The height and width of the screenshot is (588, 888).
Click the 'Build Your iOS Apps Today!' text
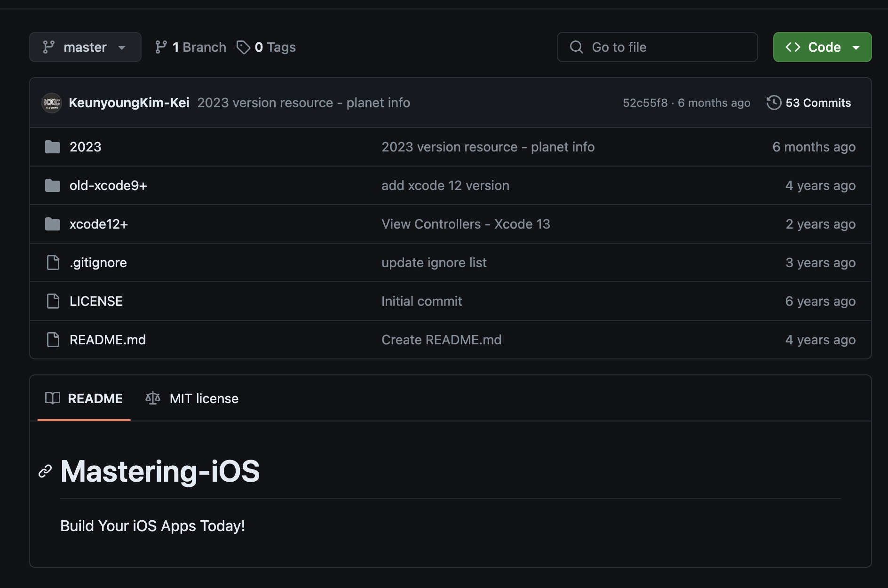(153, 526)
